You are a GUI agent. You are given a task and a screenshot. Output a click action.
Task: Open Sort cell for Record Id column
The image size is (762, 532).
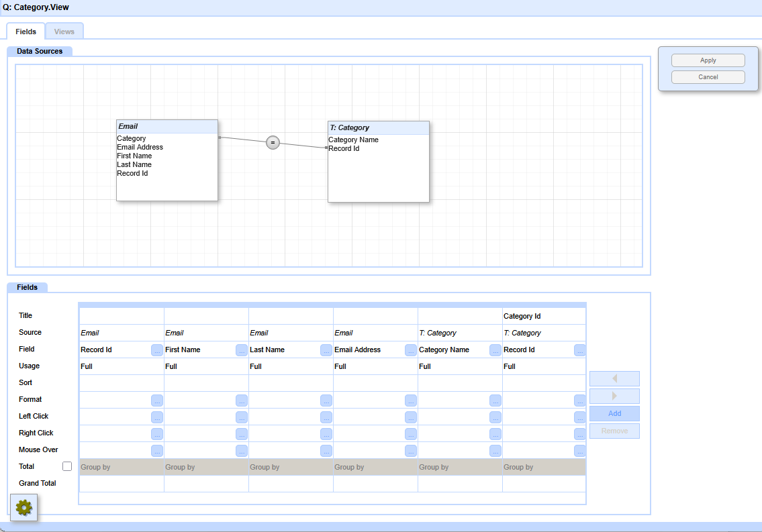pyautogui.click(x=121, y=383)
